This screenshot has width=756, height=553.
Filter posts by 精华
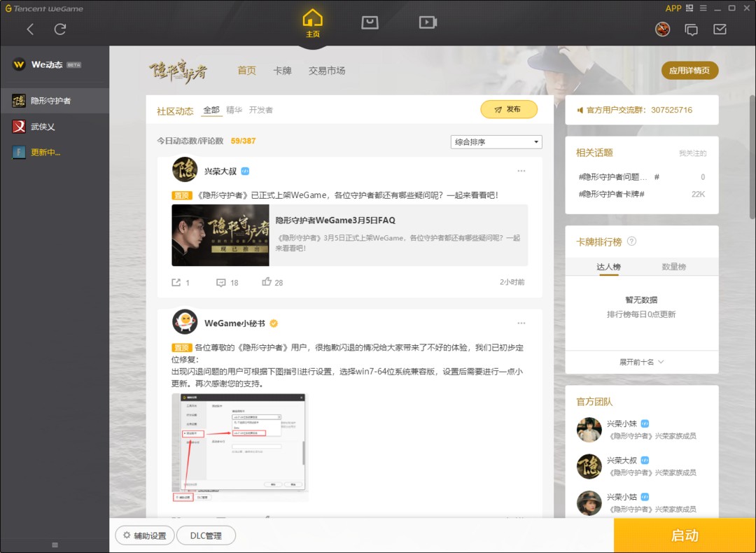pos(234,110)
